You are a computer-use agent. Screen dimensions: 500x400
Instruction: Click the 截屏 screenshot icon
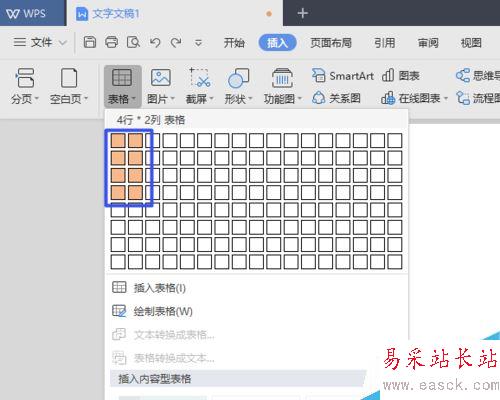point(199,78)
